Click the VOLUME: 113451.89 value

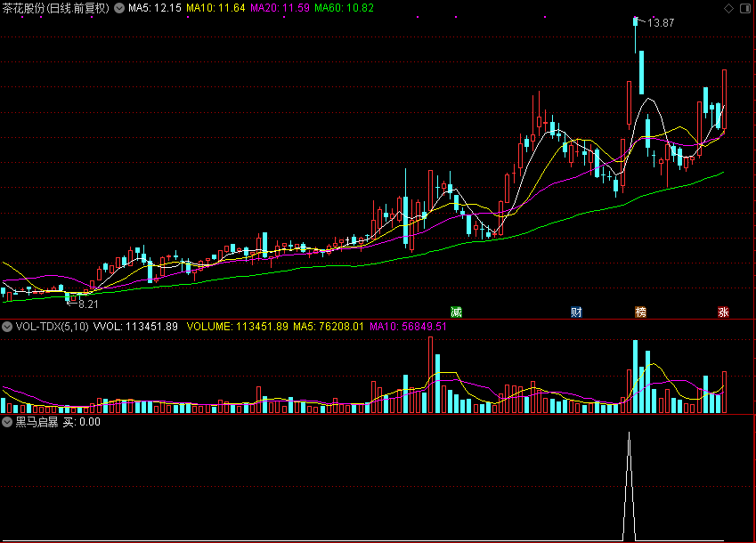click(237, 327)
